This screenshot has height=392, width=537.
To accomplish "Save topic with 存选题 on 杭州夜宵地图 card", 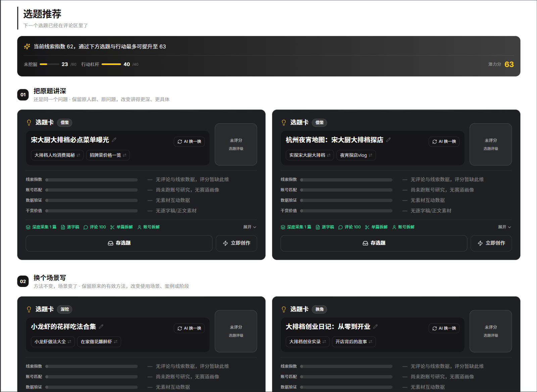I will [x=374, y=243].
